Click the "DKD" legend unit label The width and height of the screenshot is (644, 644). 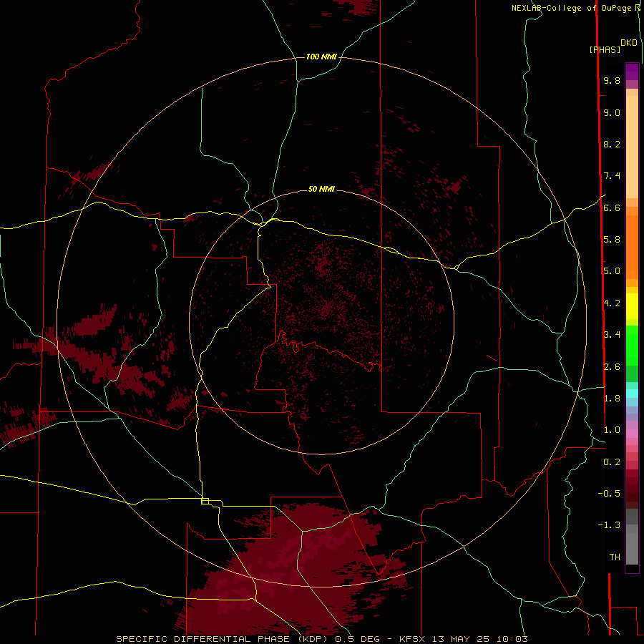(x=628, y=43)
